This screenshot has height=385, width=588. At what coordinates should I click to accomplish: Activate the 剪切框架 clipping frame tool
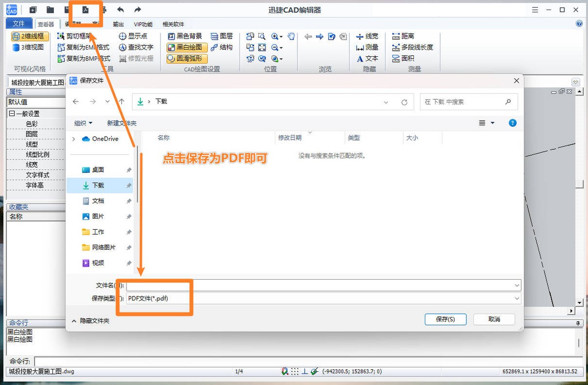click(78, 36)
